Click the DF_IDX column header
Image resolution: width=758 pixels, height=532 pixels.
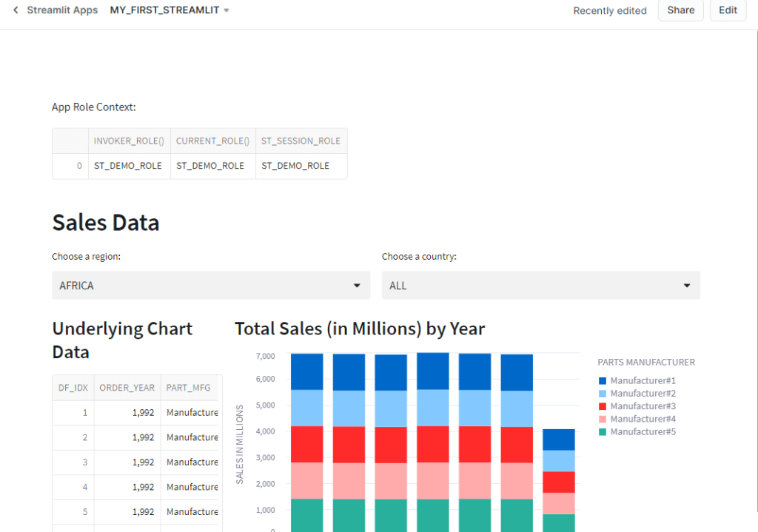[x=73, y=388]
